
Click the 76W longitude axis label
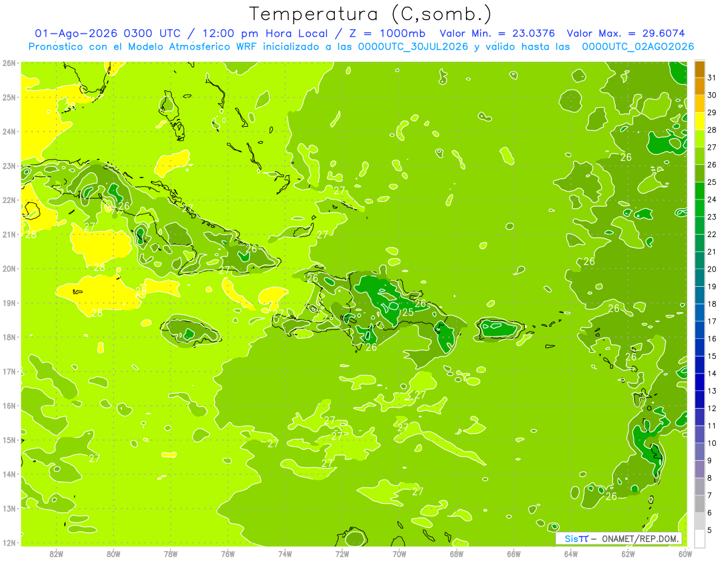click(227, 554)
